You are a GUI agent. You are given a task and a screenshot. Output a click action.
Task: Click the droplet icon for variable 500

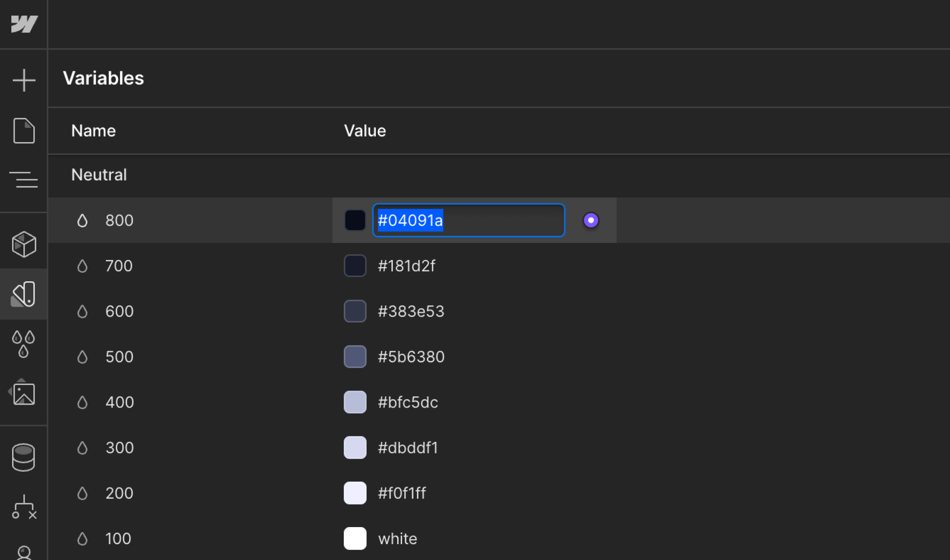click(82, 356)
